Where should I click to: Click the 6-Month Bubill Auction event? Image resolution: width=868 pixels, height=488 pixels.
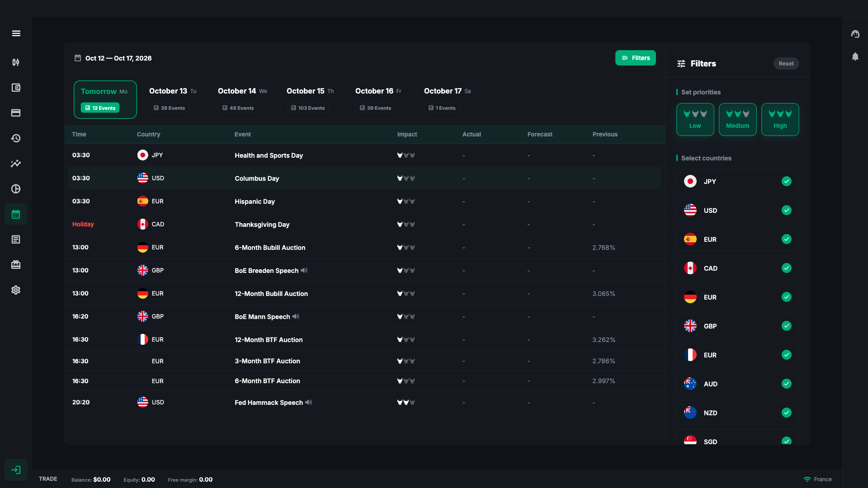tap(270, 248)
